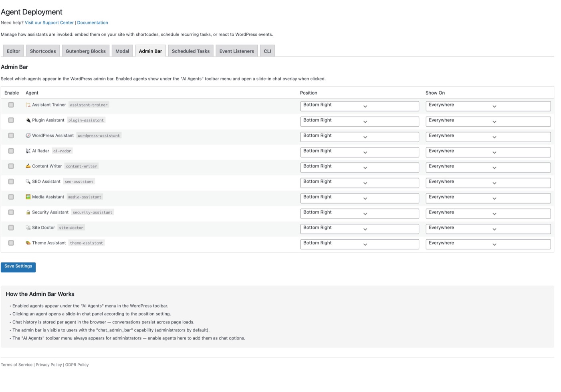
Task: Open the Privacy Policy page
Action: point(48,365)
